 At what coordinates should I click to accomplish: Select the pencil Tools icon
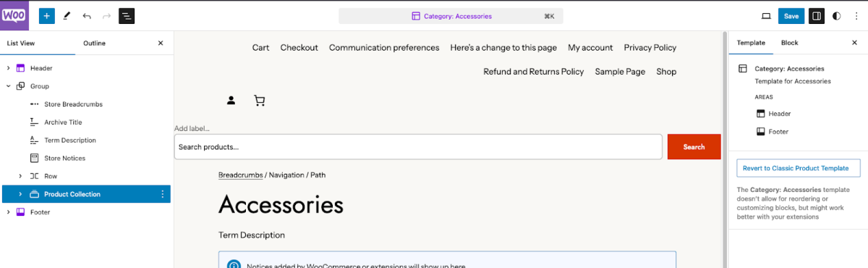(x=67, y=16)
